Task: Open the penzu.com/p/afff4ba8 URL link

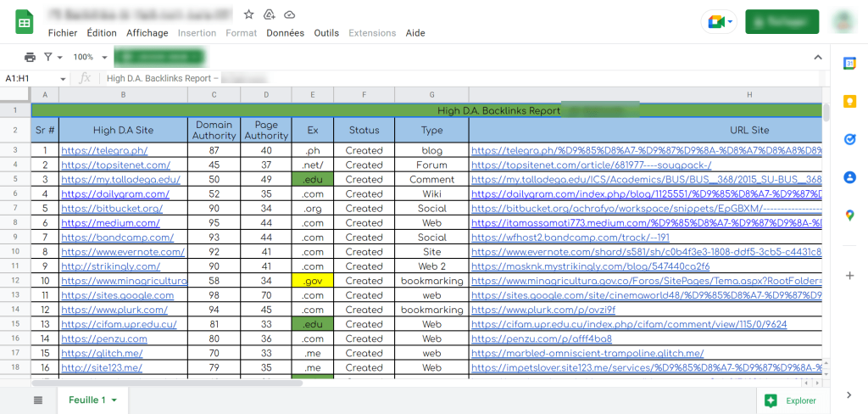Action: (x=542, y=338)
